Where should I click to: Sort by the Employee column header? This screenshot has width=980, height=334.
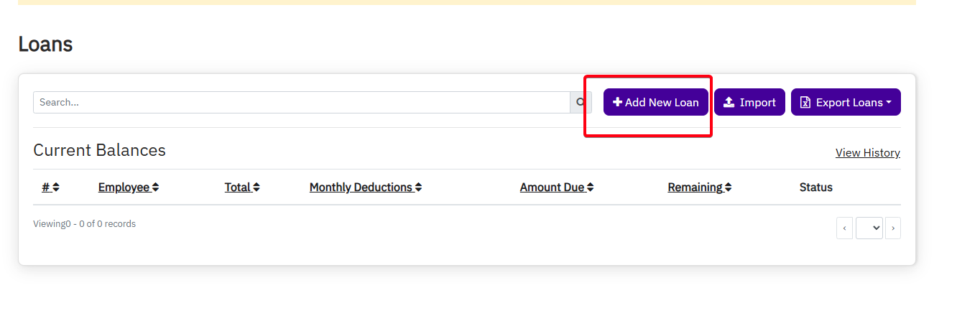pos(124,187)
